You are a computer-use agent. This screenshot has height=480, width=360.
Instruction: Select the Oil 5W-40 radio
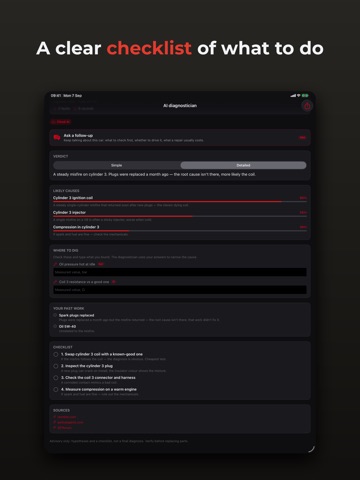pyautogui.click(x=55, y=326)
